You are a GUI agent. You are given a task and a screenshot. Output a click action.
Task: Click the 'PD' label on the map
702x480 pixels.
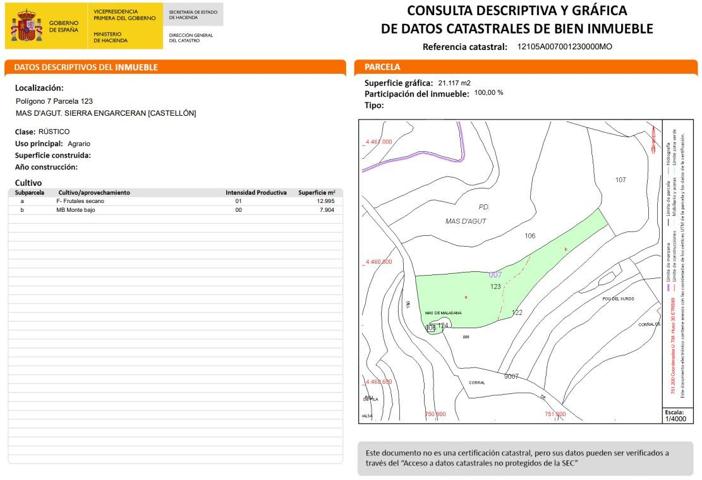(484, 207)
